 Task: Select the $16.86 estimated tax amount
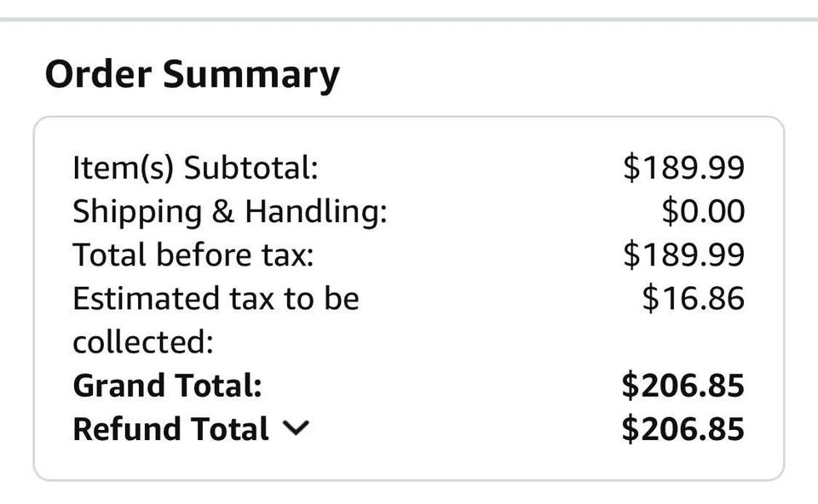tap(693, 299)
